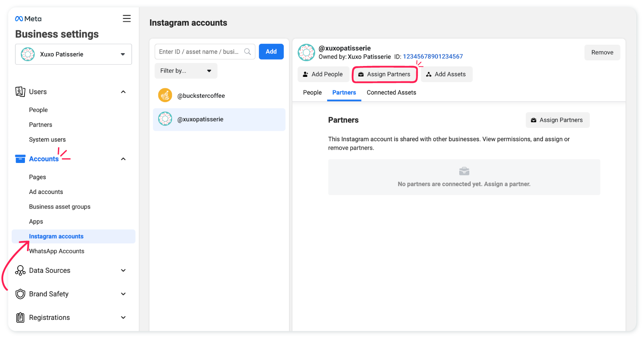Open WhatsApp Accounts
The height and width of the screenshot is (338, 644).
57,251
